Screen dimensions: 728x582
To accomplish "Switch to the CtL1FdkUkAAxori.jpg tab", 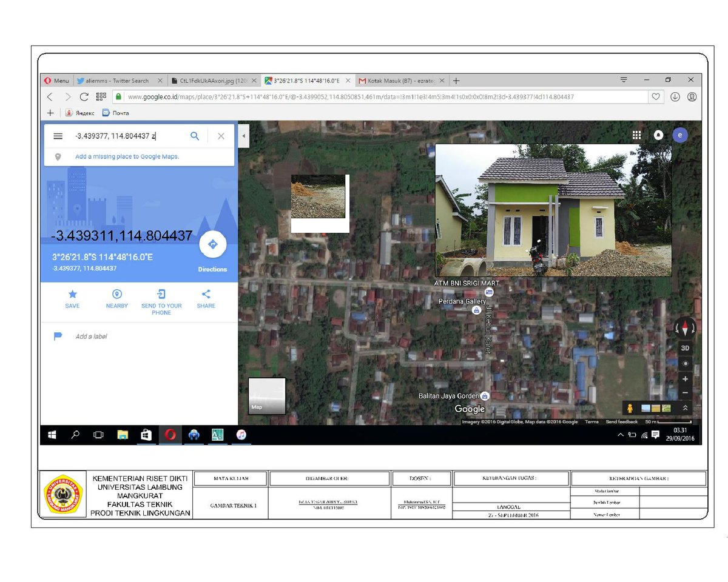I will 215,81.
